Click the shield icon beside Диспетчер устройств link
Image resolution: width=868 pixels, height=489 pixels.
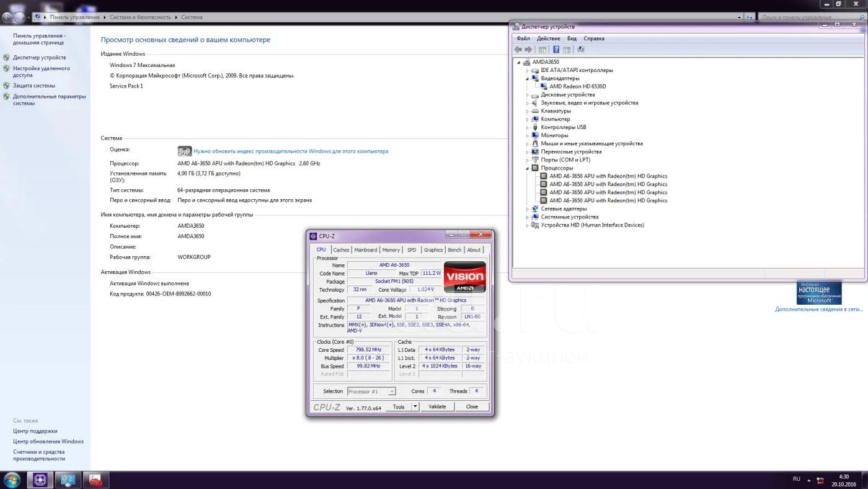point(7,57)
